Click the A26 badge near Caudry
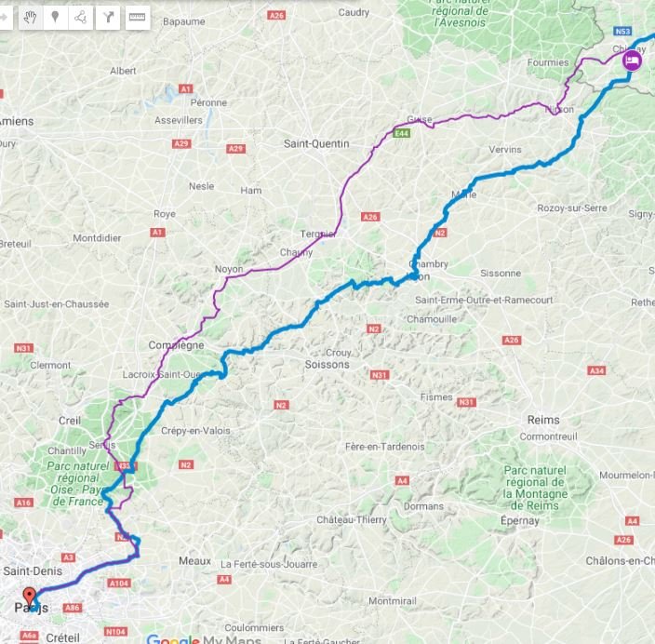 click(x=276, y=16)
